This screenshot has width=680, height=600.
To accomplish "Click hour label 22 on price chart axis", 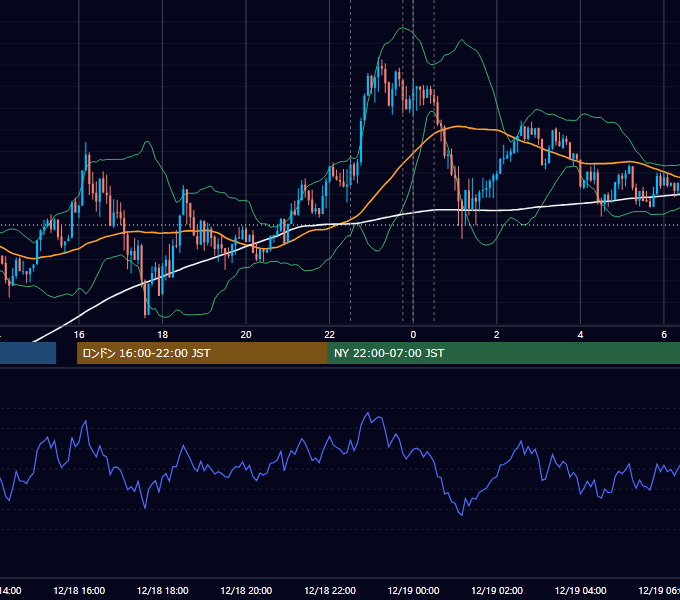I will point(330,335).
